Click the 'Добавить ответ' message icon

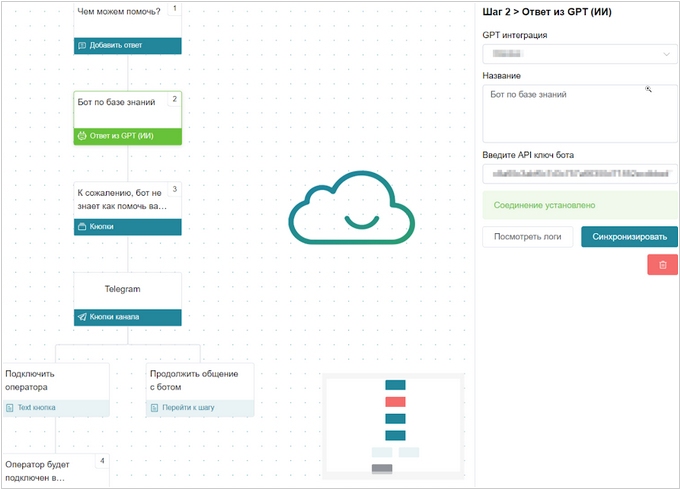coord(82,46)
